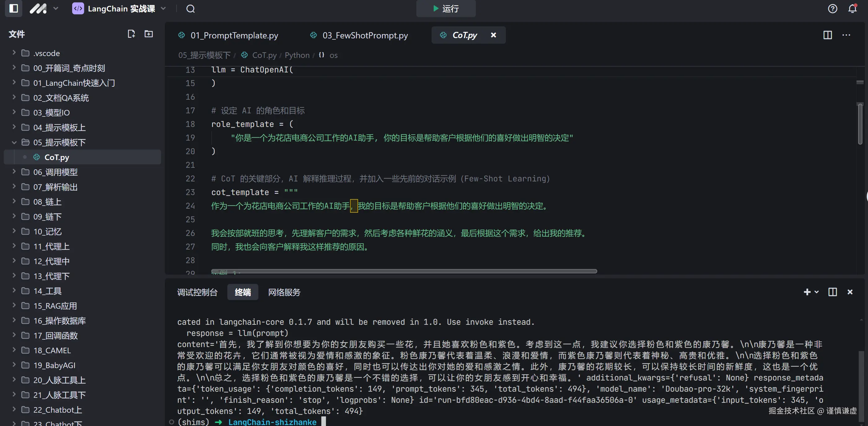Switch to the 网络服务 panel tab

284,292
